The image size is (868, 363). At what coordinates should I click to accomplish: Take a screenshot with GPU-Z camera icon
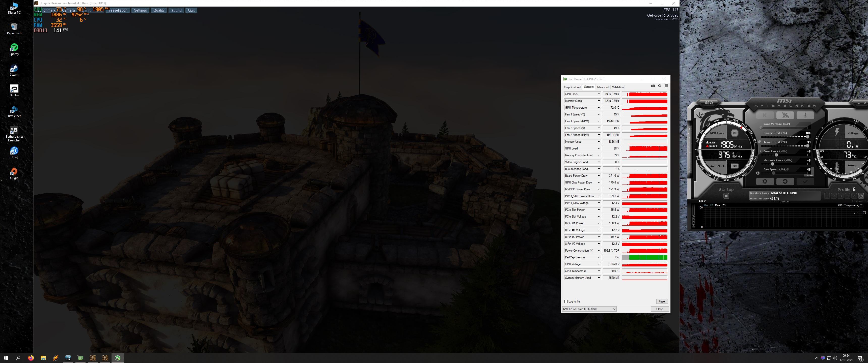(x=653, y=86)
